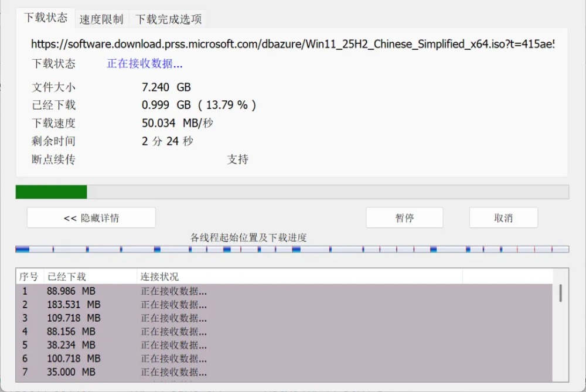Collapse details with << 隐藏详情 button

click(91, 218)
